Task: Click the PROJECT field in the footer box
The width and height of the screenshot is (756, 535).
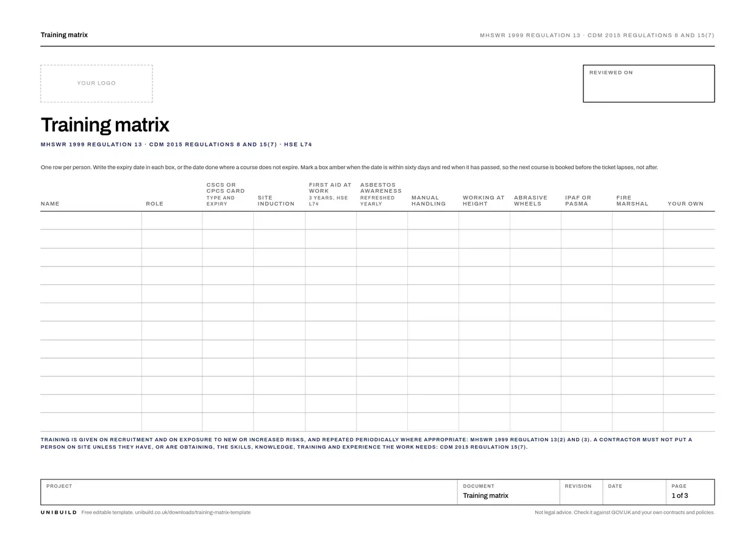Action: 249,492
